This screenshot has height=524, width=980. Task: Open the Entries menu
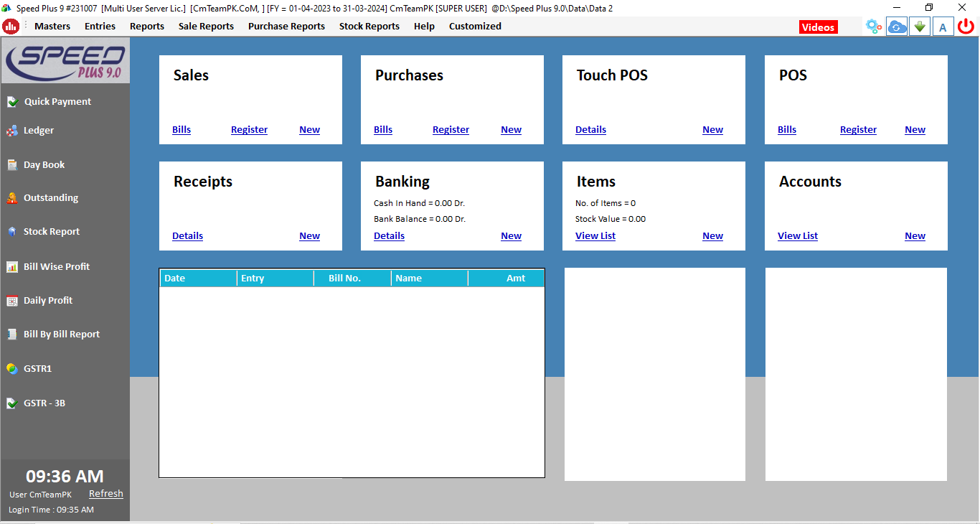coord(100,27)
